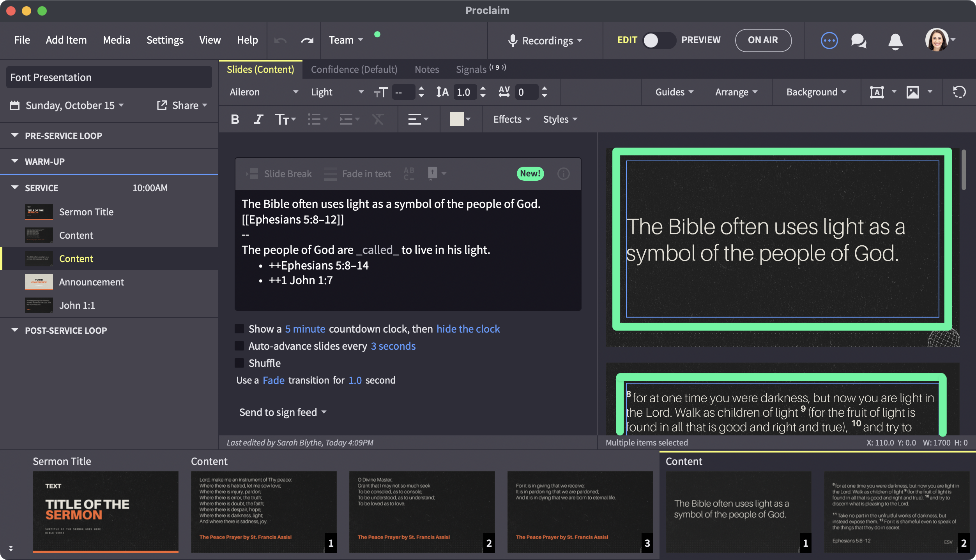Click the Bold formatting icon

point(235,119)
